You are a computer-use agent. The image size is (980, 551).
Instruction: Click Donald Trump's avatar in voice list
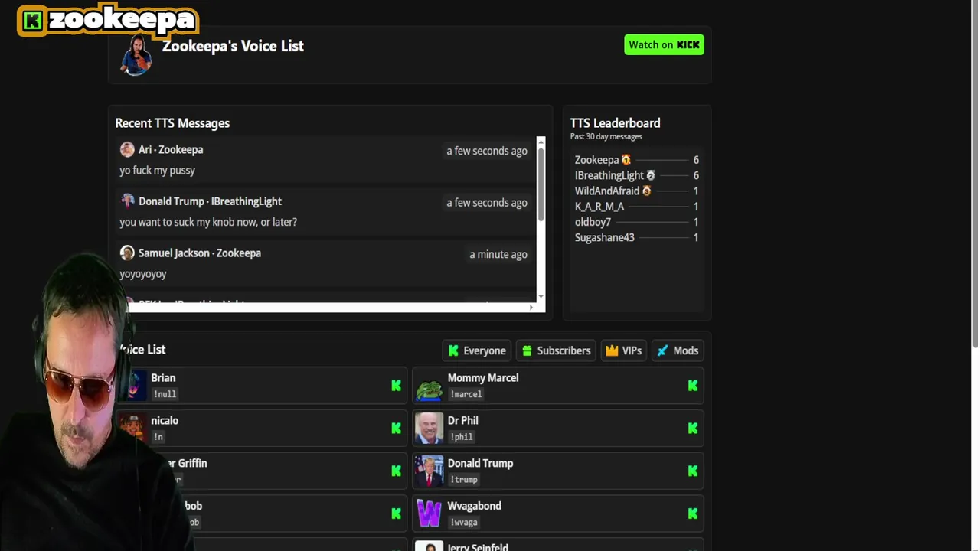click(429, 471)
